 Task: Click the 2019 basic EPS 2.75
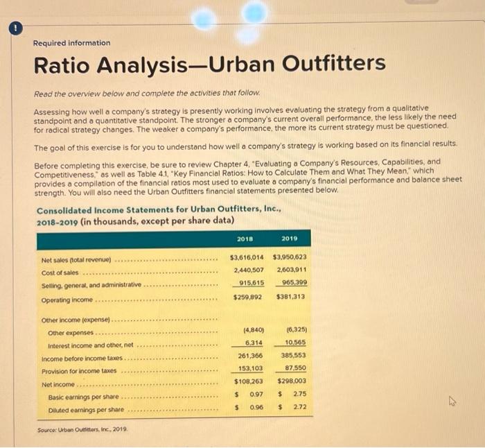click(x=300, y=394)
